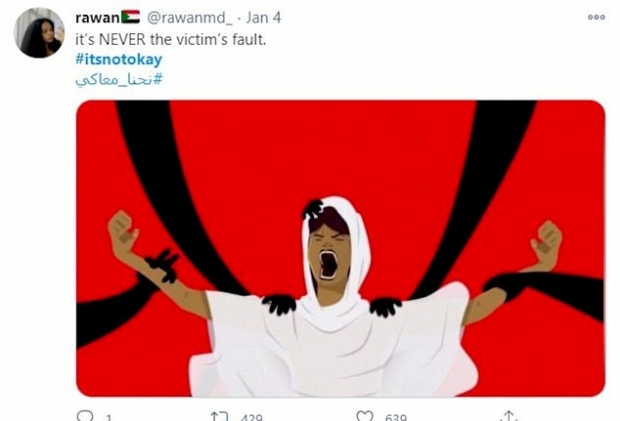The image size is (620, 421).
Task: Open the three-dot more options menu
Action: [596, 17]
